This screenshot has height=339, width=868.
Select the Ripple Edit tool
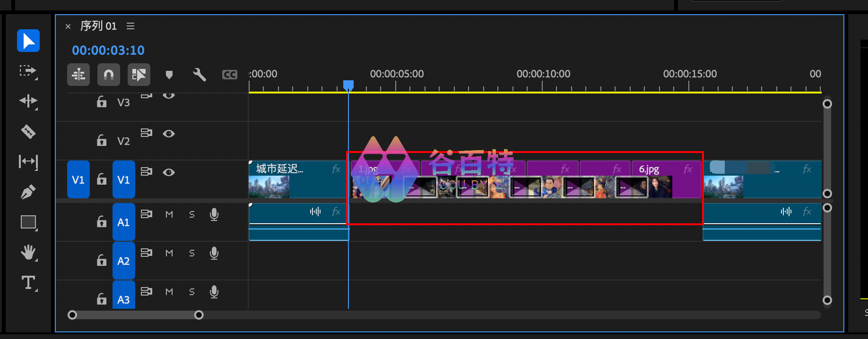click(x=28, y=101)
